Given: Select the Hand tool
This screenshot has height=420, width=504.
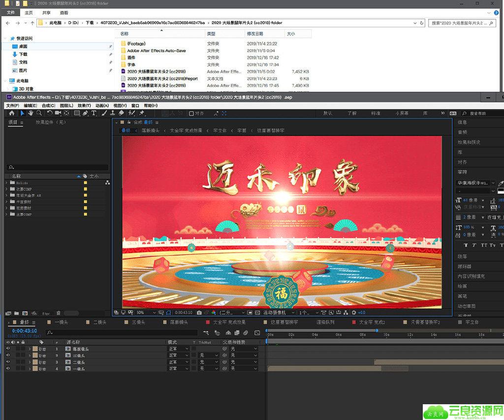Looking at the screenshot, I should point(31,113).
